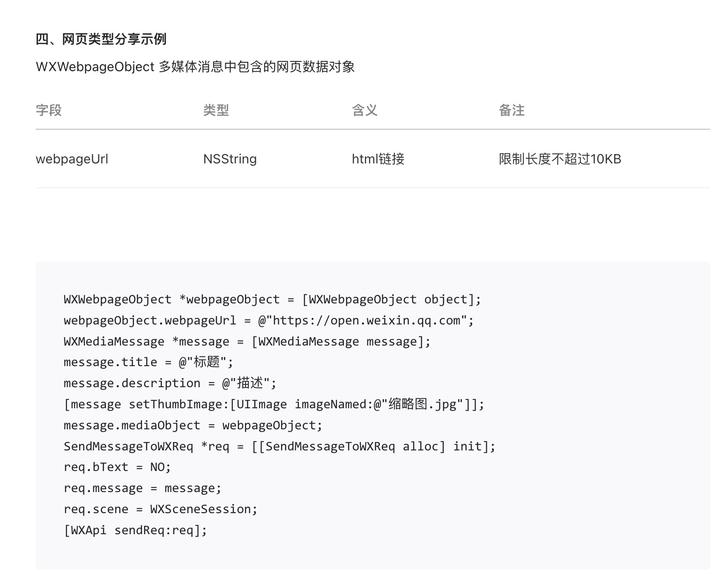This screenshot has width=728, height=574.
Task: Click the message.mediaObject assignment line
Action: (193, 425)
